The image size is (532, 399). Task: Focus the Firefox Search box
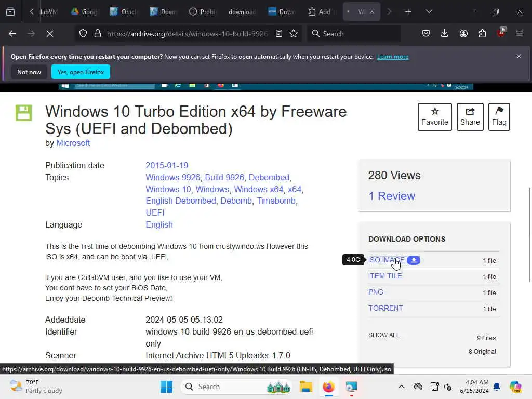pos(354,34)
